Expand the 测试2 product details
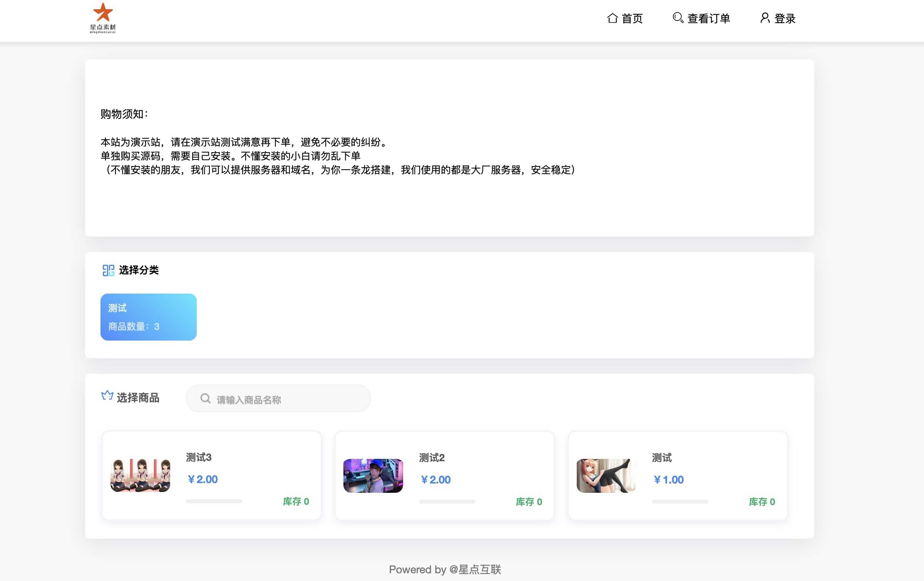Image resolution: width=924 pixels, height=581 pixels. pos(444,475)
